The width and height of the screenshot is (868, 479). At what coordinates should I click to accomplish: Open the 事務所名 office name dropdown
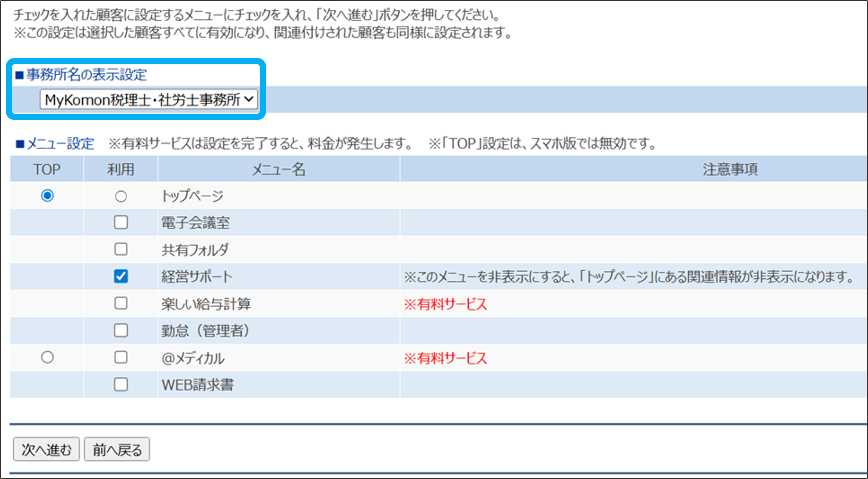click(x=148, y=100)
